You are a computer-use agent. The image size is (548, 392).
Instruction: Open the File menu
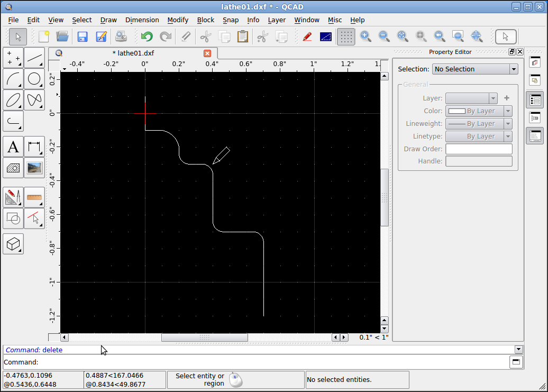(x=13, y=20)
